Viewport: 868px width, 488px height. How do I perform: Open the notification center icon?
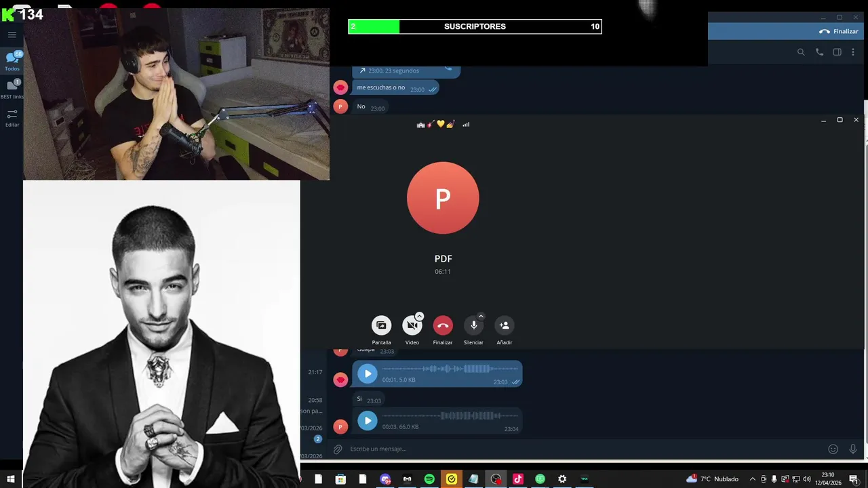854,479
